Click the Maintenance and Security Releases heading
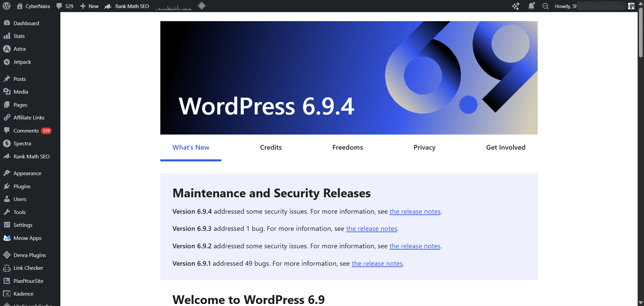This screenshot has height=306, width=644. [271, 193]
